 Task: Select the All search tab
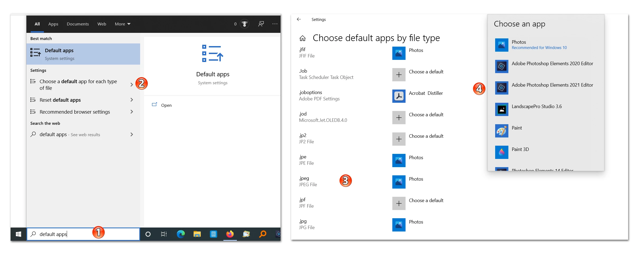click(37, 24)
